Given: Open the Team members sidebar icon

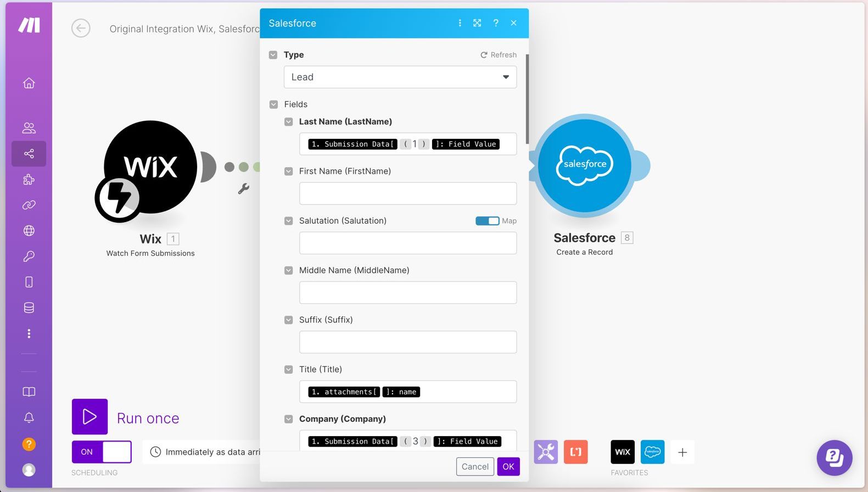Looking at the screenshot, I should [29, 128].
